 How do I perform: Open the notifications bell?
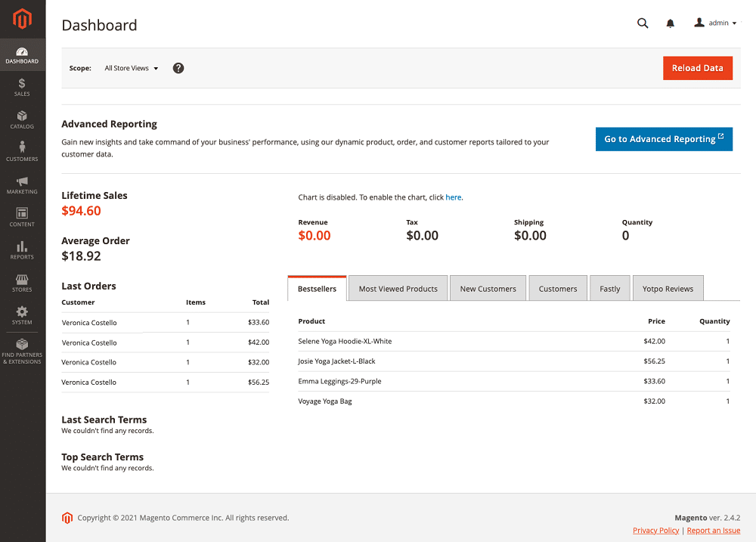[x=670, y=23]
